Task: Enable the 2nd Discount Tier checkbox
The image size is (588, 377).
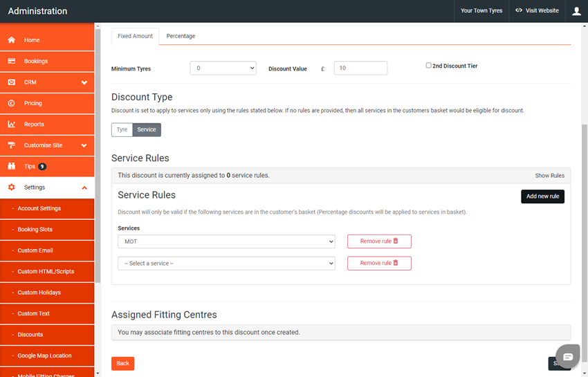Action: click(x=429, y=66)
